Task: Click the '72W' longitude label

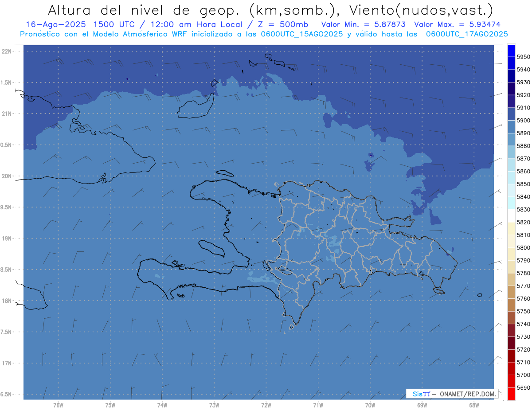Action: (x=266, y=405)
